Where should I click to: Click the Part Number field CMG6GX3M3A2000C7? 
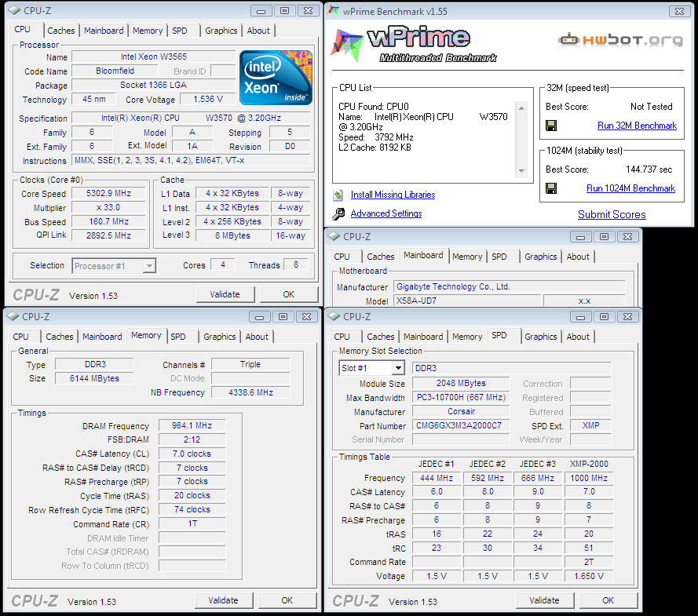pos(461,426)
